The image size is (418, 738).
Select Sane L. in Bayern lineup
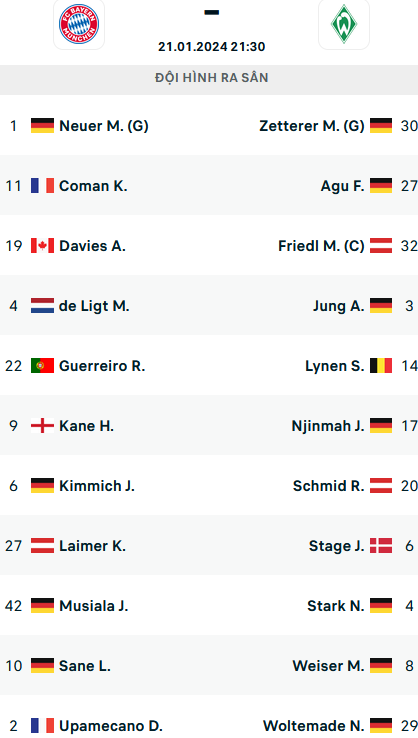[85, 666]
